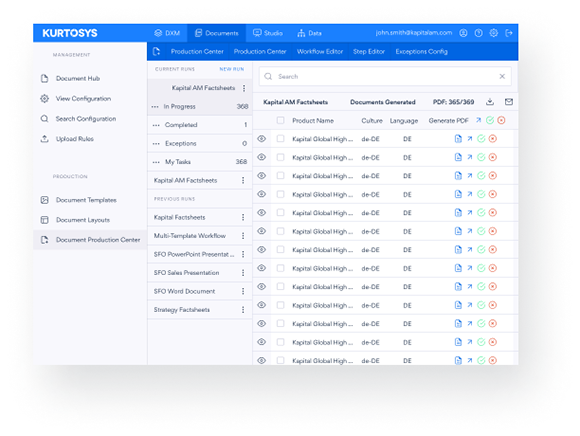Click the red reject icon in header row

501,120
